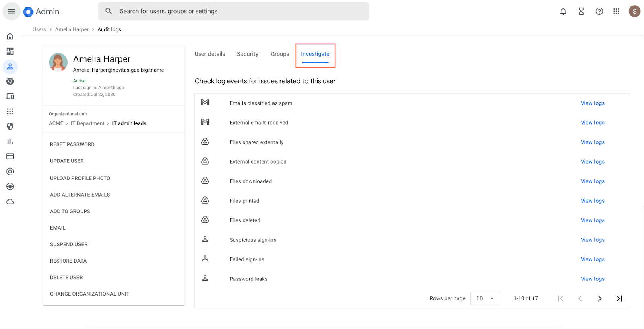
Task: Click Amelia Harper's profile photo
Action: [58, 62]
